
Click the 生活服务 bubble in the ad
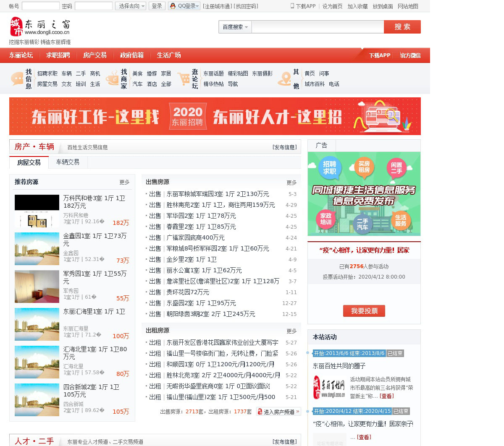[401, 220]
